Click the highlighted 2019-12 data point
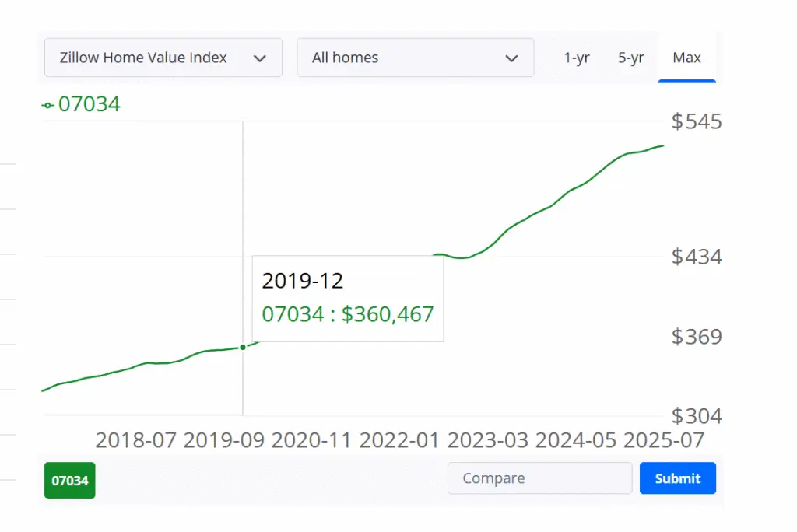 click(243, 347)
